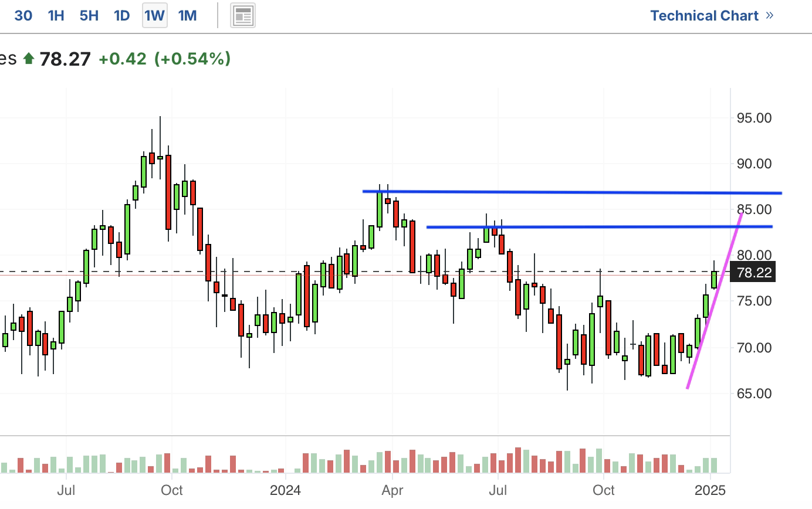
Task: Click the green up arrow price indicator
Action: (x=28, y=59)
